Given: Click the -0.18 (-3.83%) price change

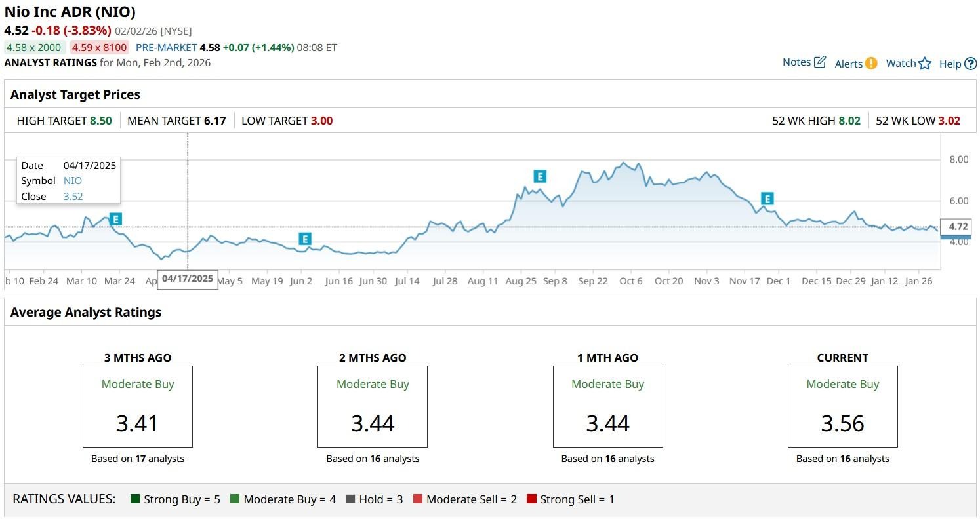Looking at the screenshot, I should (71, 30).
